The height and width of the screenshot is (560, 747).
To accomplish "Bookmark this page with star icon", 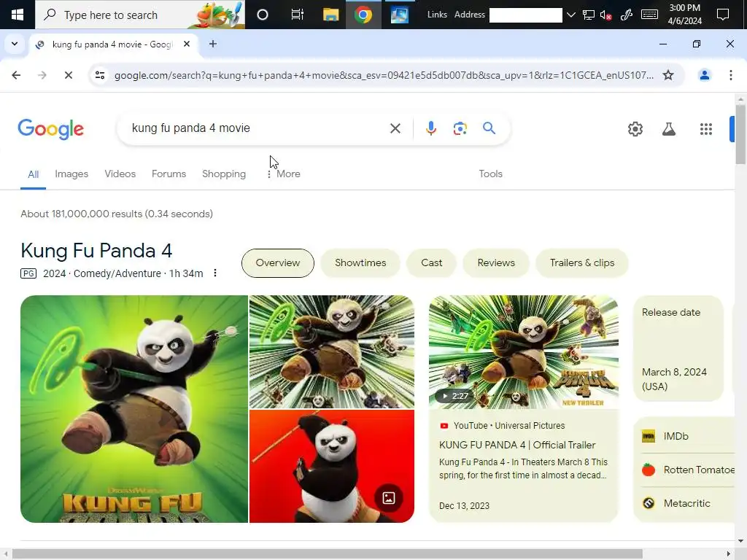I will tap(668, 75).
